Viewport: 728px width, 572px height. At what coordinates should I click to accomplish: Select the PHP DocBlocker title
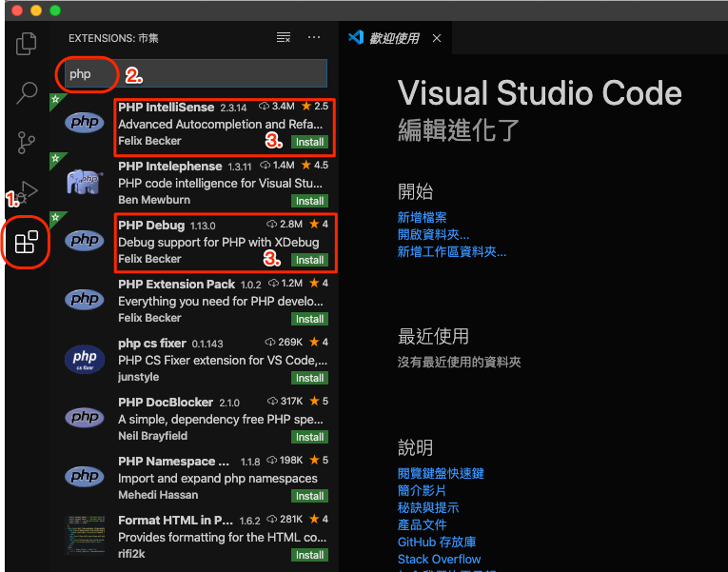(x=166, y=402)
